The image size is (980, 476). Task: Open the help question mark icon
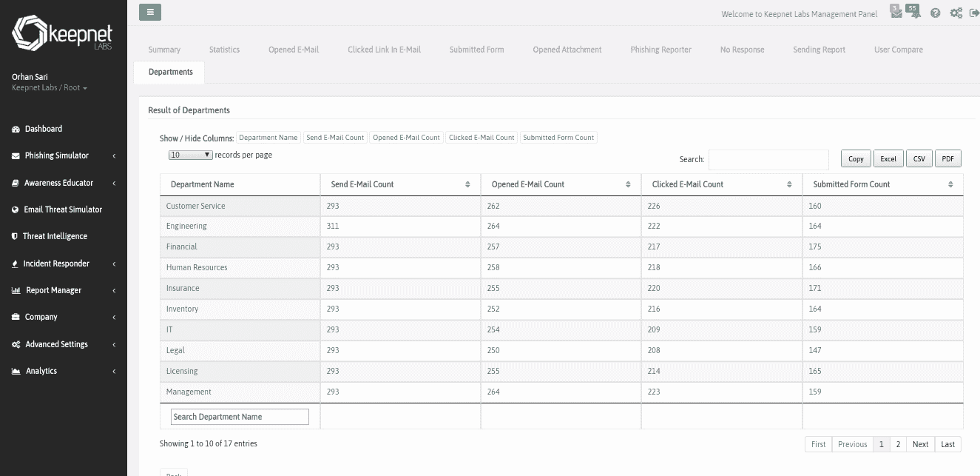(936, 13)
